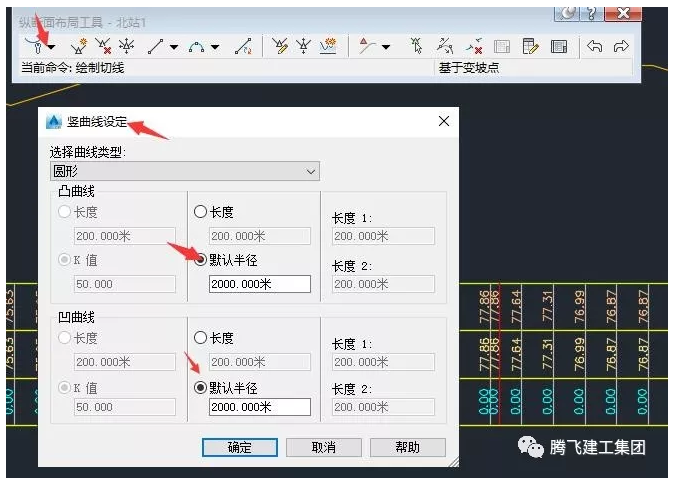The height and width of the screenshot is (484, 674).
Task: Select the left 长度 radio under 凹曲线
Action: click(x=64, y=337)
